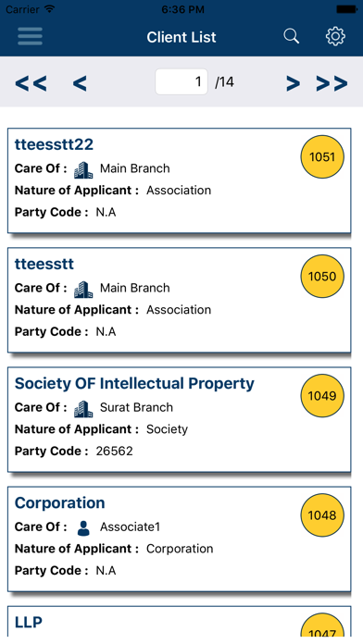Viewport: 363px width, 644px height.
Task: Tap building icon in tteesstt22 card
Action: click(83, 168)
